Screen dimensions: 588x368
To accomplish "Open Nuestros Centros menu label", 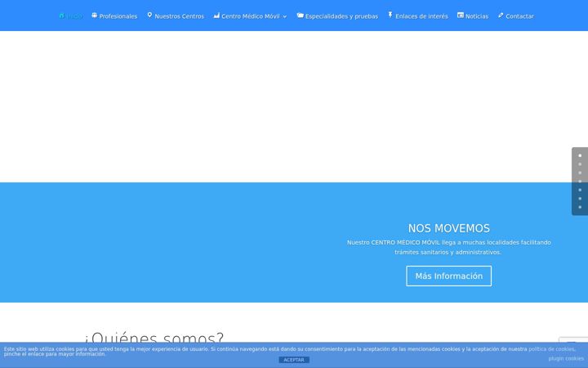I will [x=179, y=16].
